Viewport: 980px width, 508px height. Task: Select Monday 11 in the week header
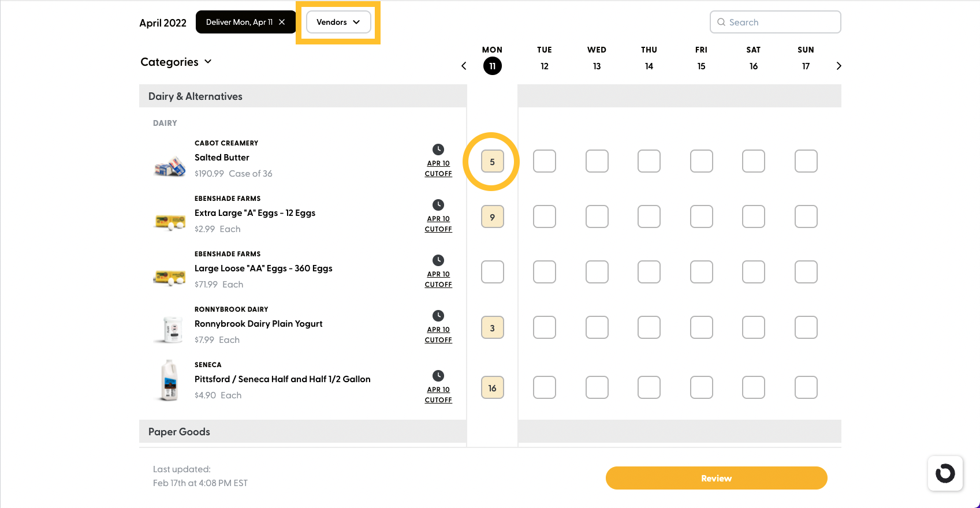coord(492,66)
